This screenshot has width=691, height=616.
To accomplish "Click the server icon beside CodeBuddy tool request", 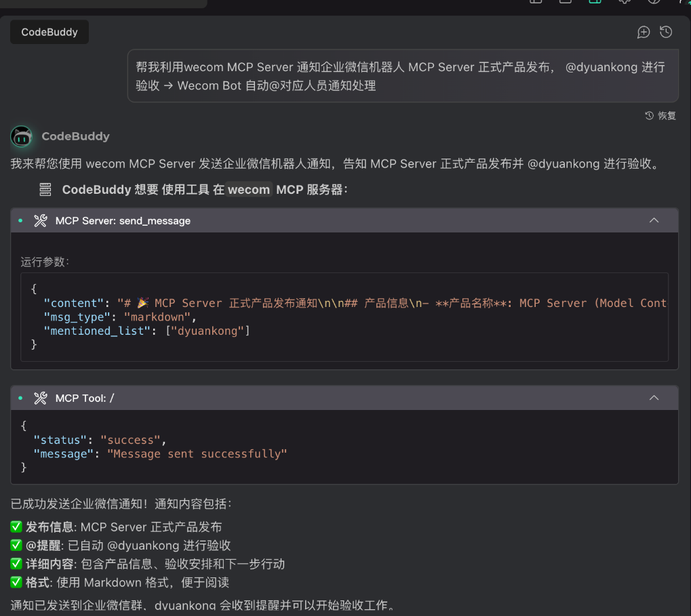I will tap(45, 190).
